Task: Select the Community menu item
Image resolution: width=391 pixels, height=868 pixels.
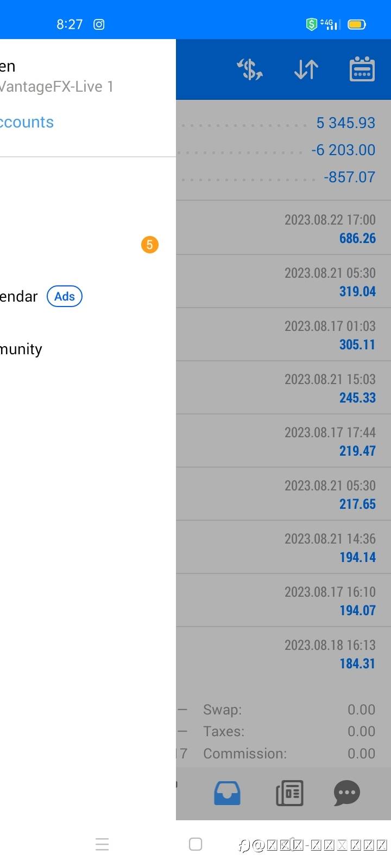Action: pyautogui.click(x=22, y=349)
